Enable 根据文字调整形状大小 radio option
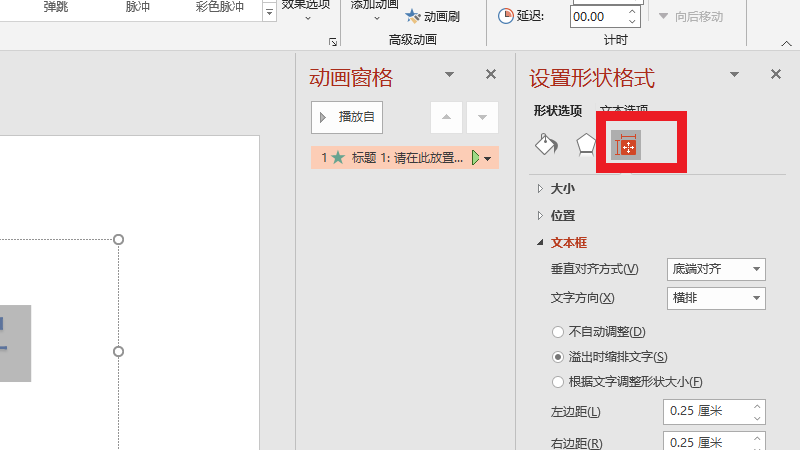 tap(558, 381)
